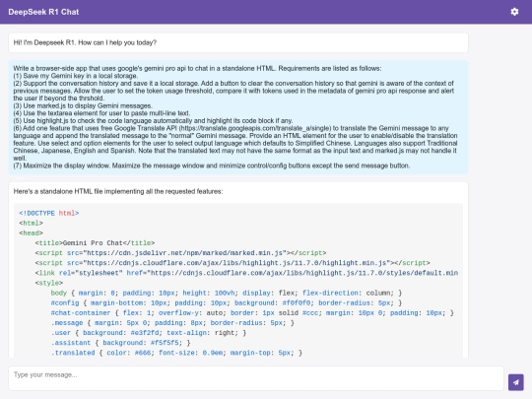Click the '#config' CSS rule line

(x=227, y=302)
